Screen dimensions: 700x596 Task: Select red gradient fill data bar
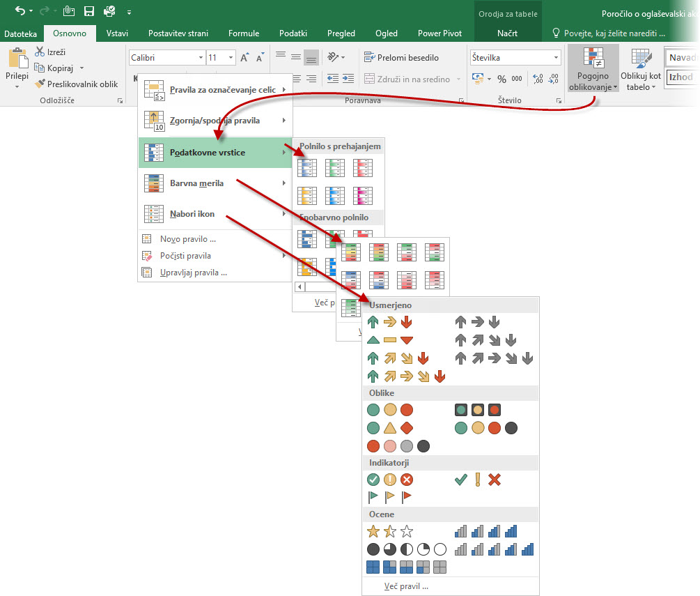362,169
